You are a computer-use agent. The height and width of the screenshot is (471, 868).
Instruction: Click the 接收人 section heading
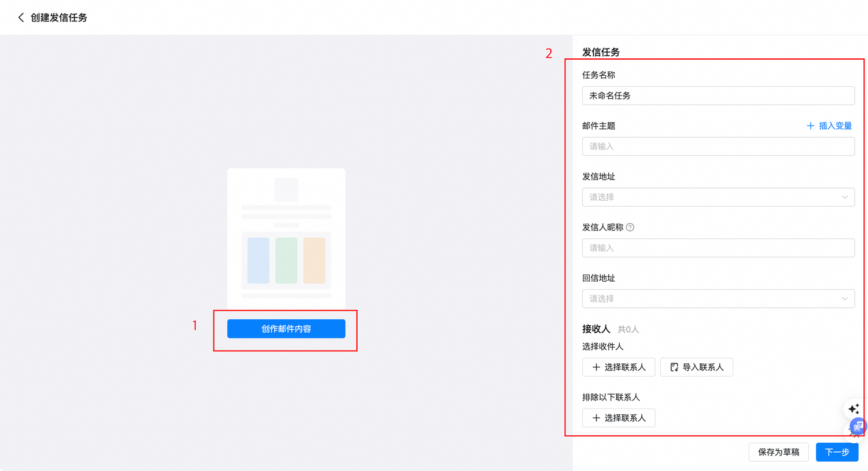[596, 329]
